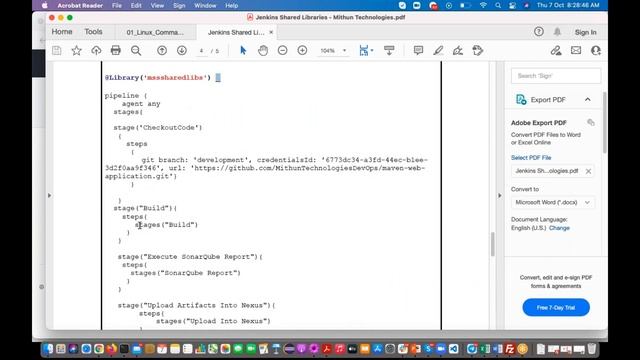This screenshot has width=640, height=360.
Task: Bookmark with the star icon
Action: pyautogui.click(x=76, y=51)
